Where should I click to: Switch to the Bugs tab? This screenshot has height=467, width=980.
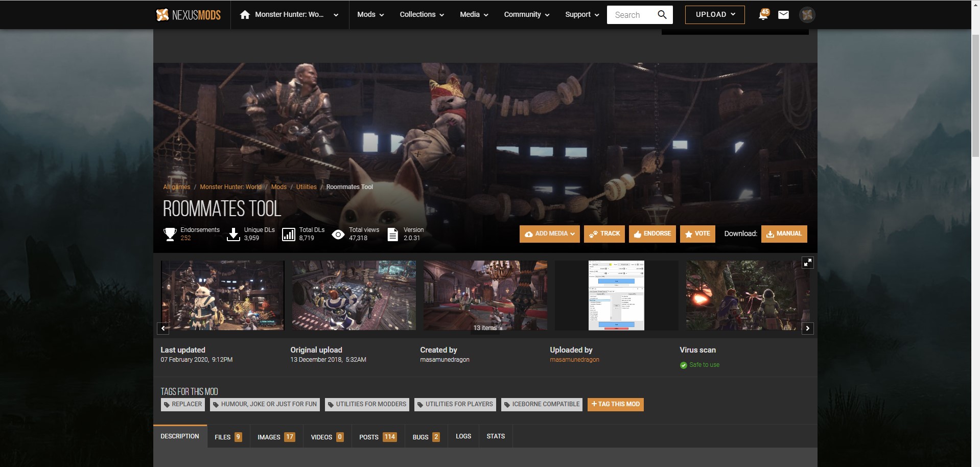(426, 437)
